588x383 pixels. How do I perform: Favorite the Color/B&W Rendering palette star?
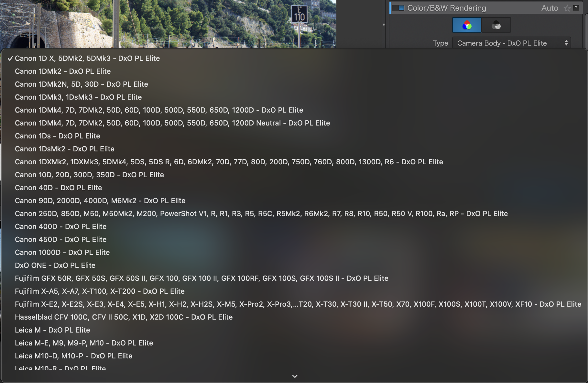pyautogui.click(x=567, y=8)
